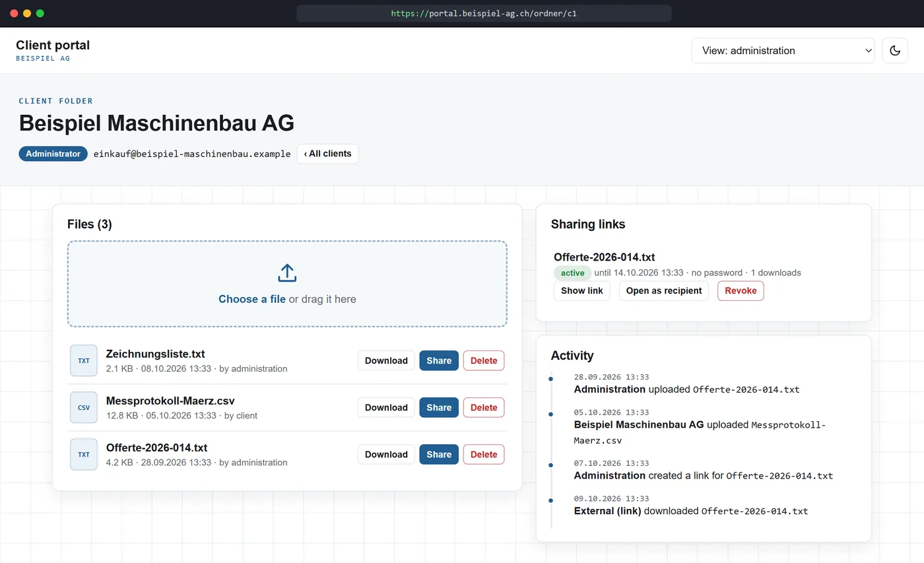924x563 pixels.
Task: Click the Beispiel Maschinenbau AG folder title
Action: tap(156, 123)
